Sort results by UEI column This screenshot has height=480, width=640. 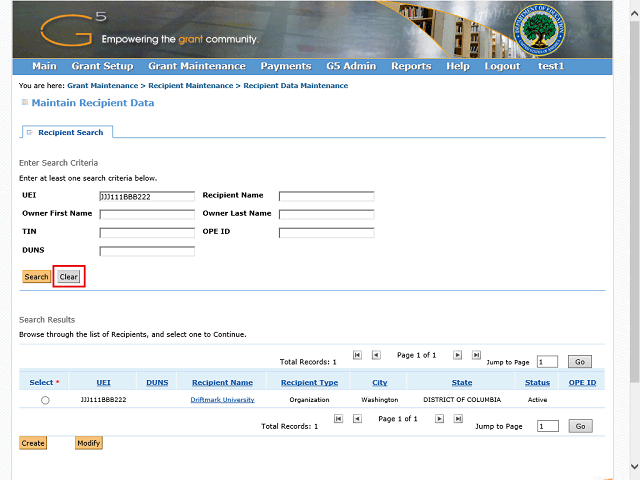point(103,382)
